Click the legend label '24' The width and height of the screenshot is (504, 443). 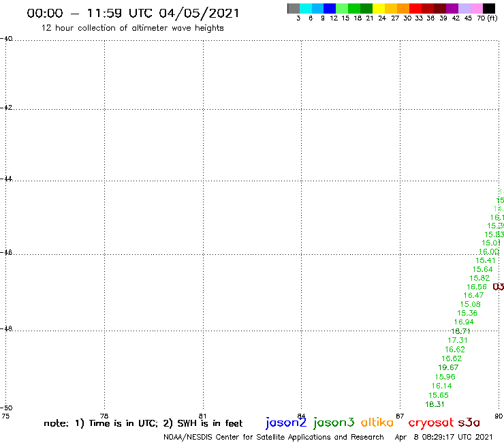(x=382, y=18)
